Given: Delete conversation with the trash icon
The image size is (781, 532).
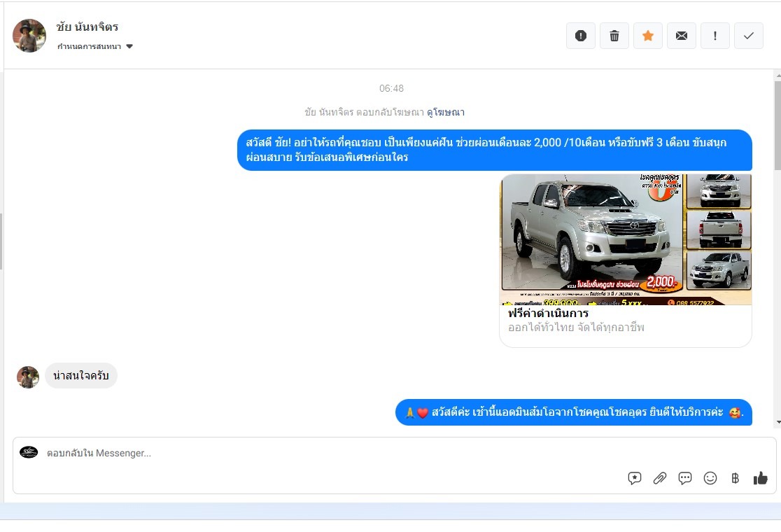Looking at the screenshot, I should coord(614,36).
